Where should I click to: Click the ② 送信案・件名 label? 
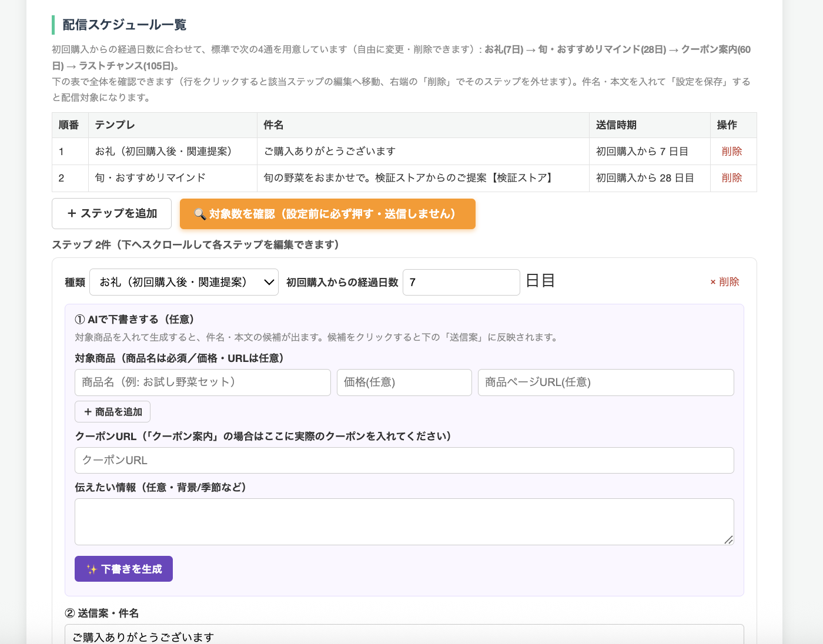102,613
